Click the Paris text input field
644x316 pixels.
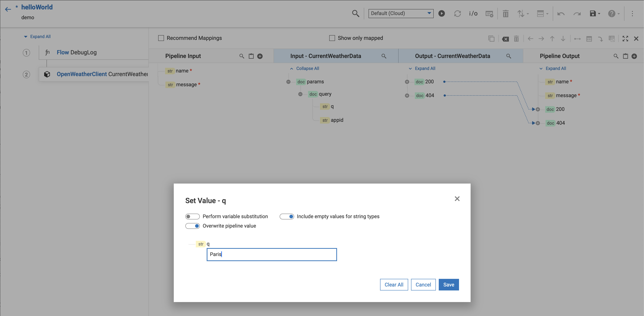[272, 254]
